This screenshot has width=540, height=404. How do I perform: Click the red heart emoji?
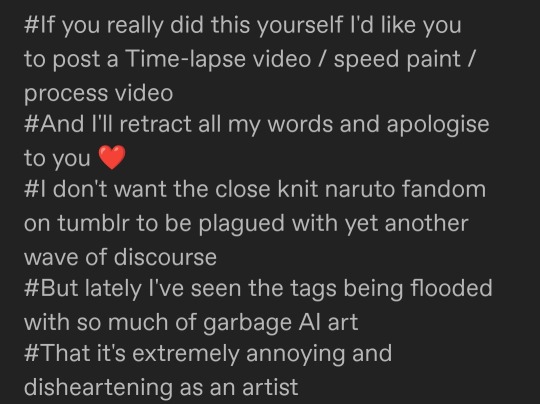[x=112, y=157]
